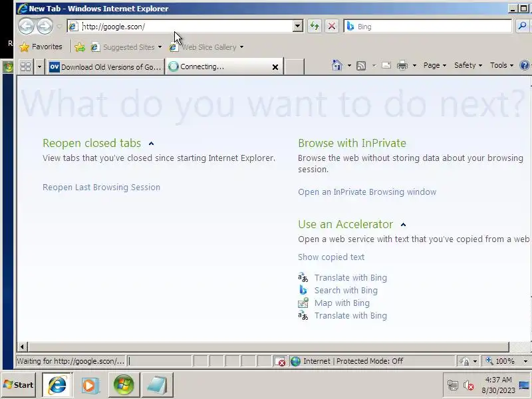Screen dimensions: 532x399
Task: Click Reopen Last Browsing Session link
Action: [x=101, y=188]
